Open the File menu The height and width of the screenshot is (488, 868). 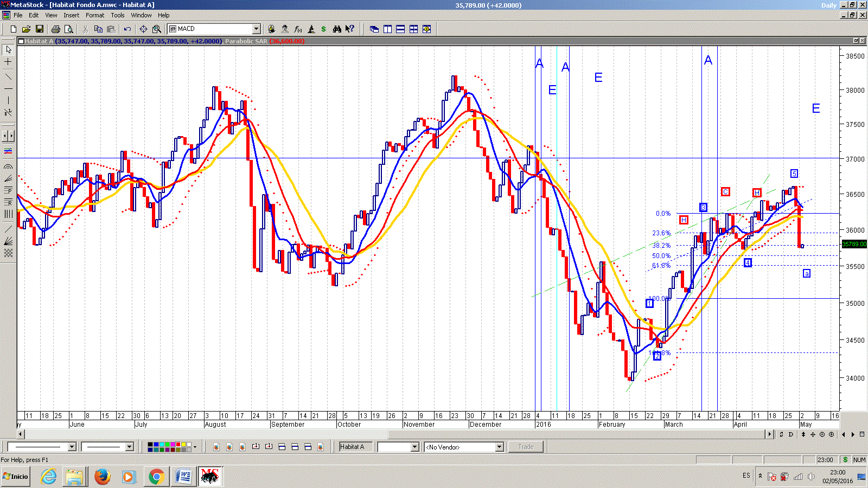(x=18, y=15)
